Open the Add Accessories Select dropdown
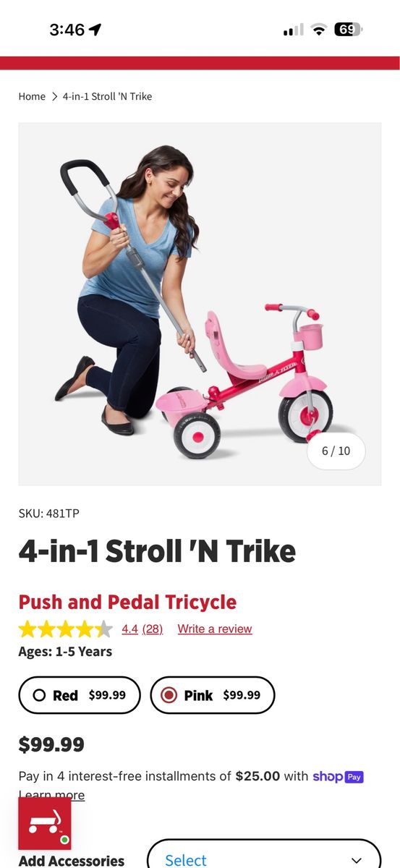This screenshot has height=868, width=400. 264,857
